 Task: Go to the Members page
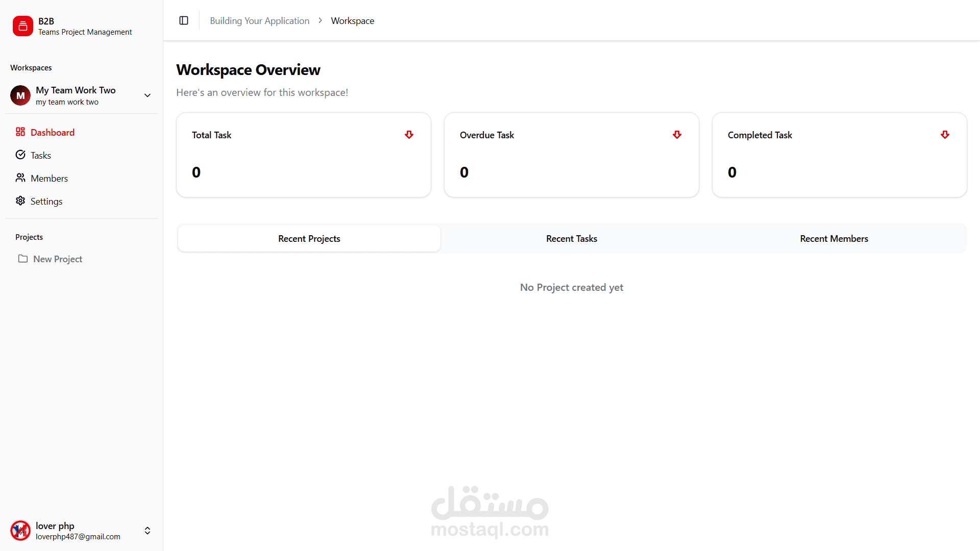click(49, 178)
